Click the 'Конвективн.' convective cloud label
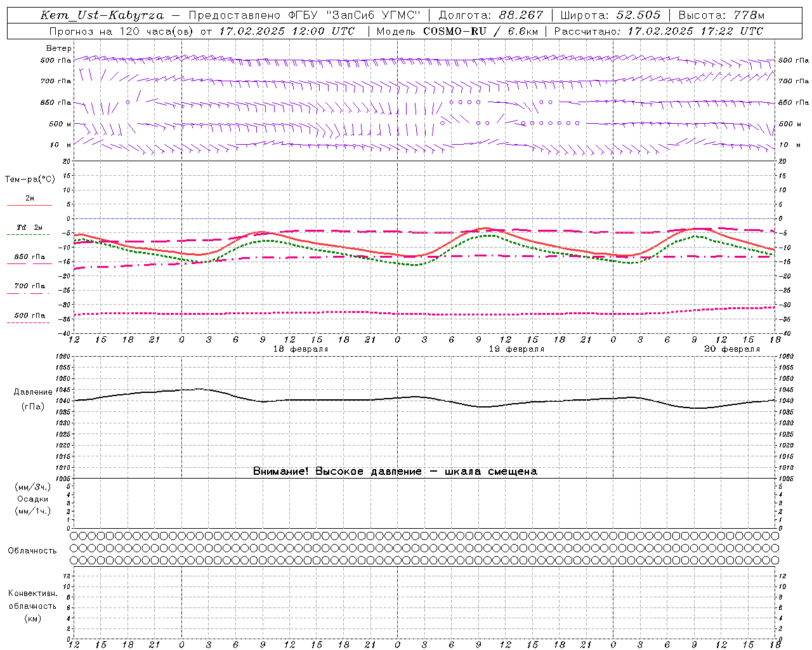This screenshot has width=812, height=650. pyautogui.click(x=32, y=594)
